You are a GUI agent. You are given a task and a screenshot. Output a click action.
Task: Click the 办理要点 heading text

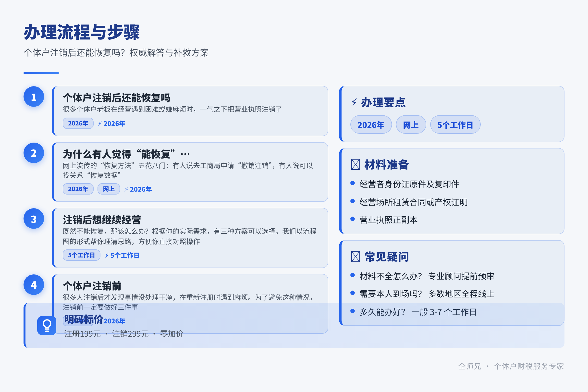click(x=383, y=102)
